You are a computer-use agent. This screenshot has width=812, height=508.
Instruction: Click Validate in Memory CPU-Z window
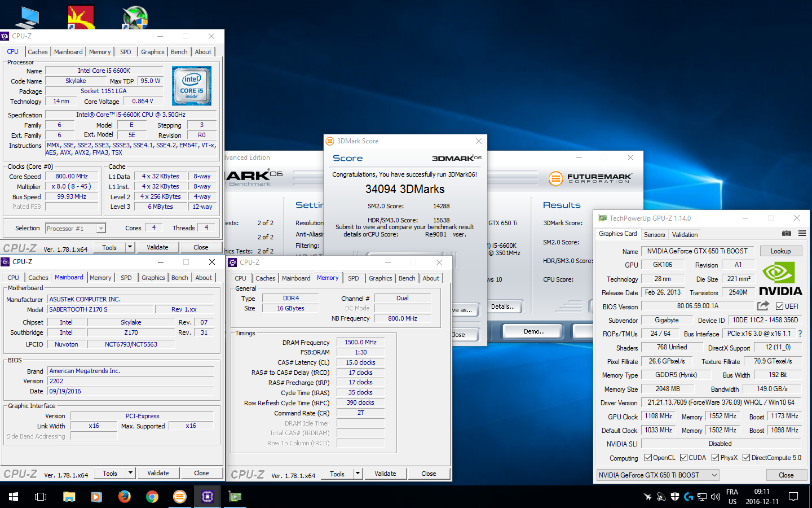(385, 474)
